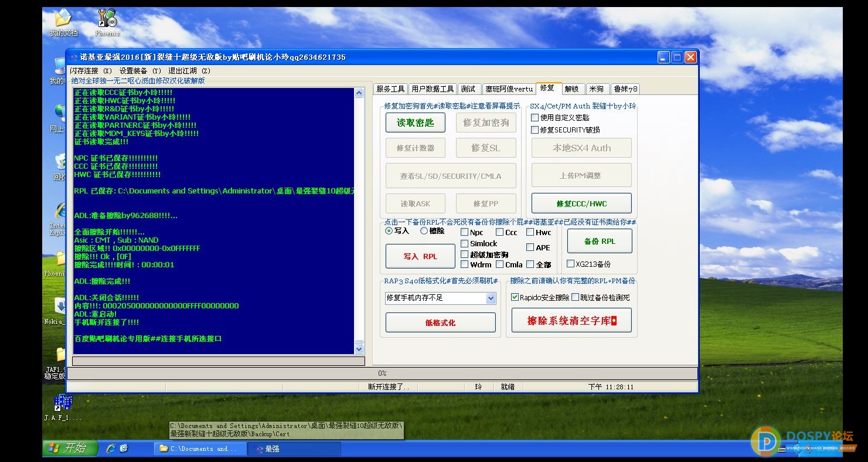Viewport: 868px width, 462px height.
Task: Click the RPL 已保存 log line
Action: tap(214, 191)
